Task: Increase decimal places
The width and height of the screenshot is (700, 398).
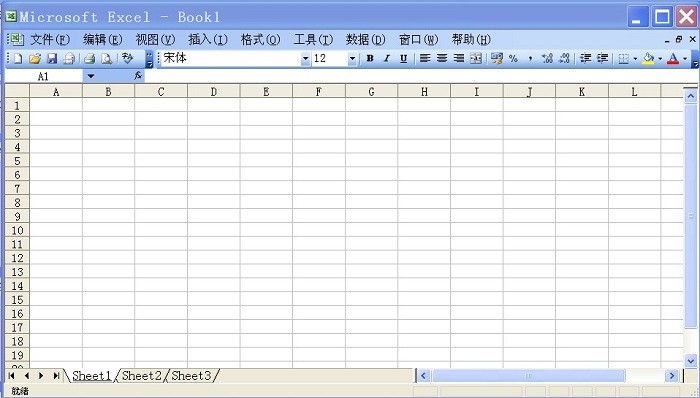Action: click(547, 58)
